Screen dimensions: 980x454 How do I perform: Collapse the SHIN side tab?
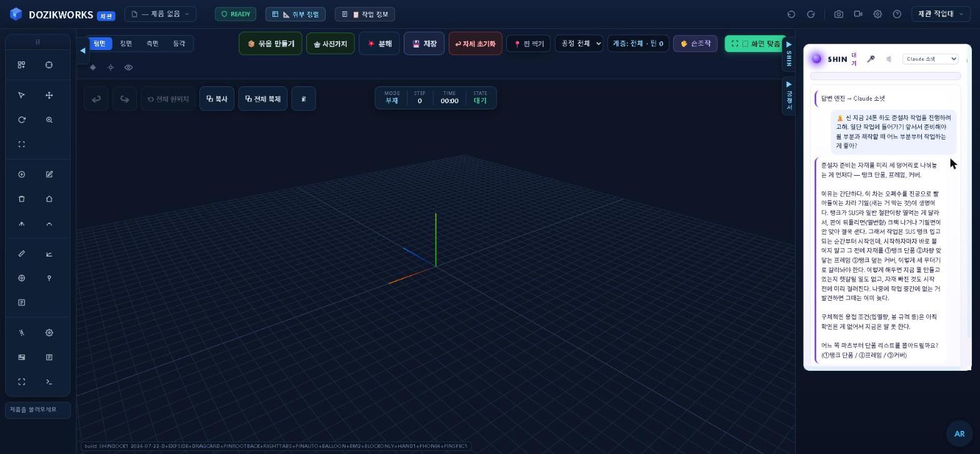tap(789, 55)
